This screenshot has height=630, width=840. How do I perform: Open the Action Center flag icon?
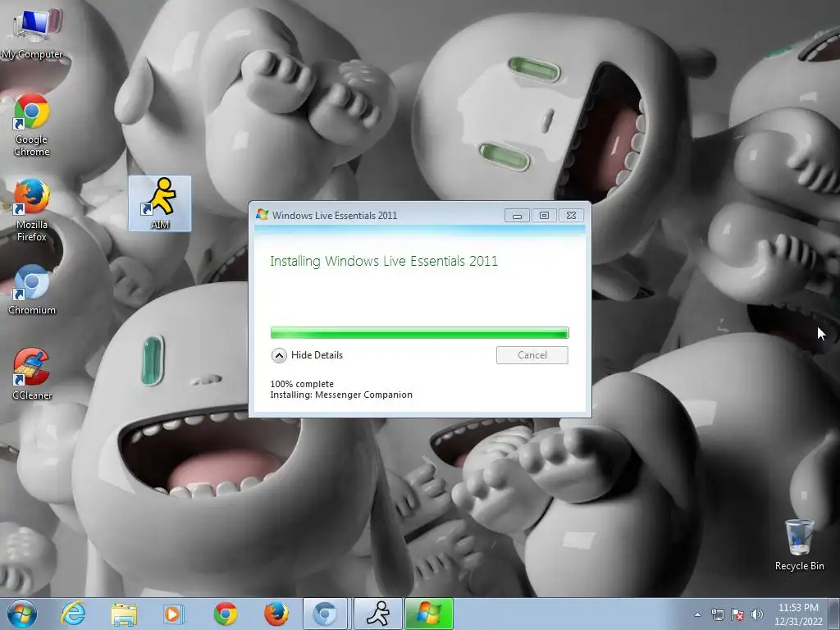click(737, 614)
